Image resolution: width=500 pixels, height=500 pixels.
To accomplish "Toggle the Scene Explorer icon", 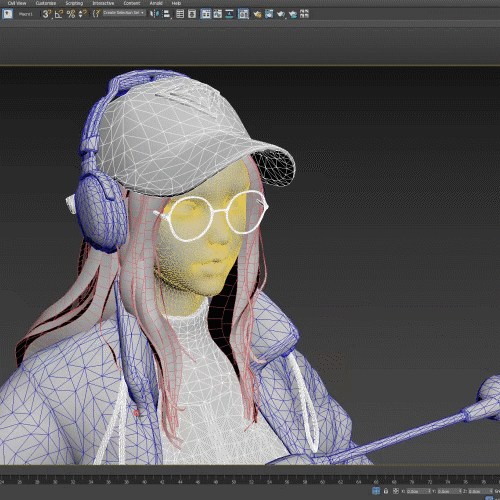I will pos(180,14).
